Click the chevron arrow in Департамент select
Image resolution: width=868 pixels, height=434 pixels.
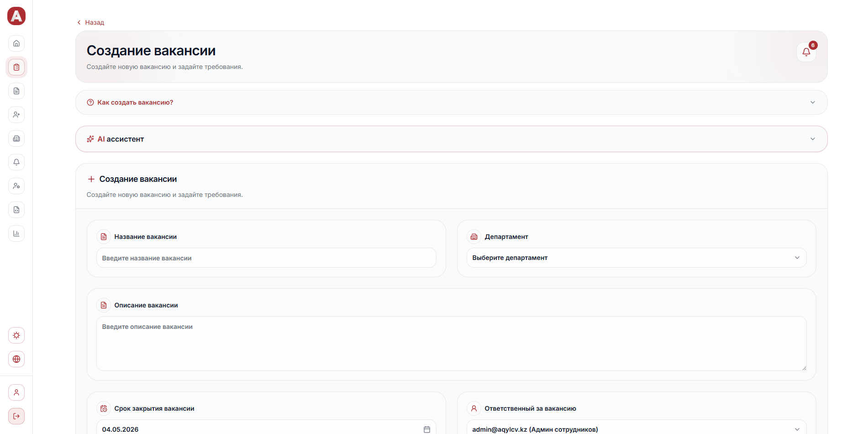[797, 258]
